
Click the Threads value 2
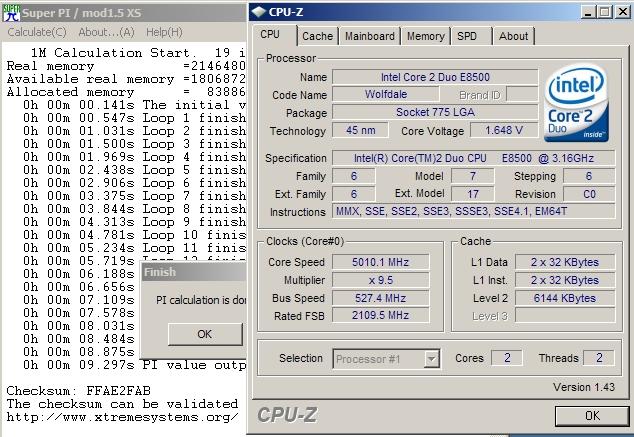[x=599, y=358]
